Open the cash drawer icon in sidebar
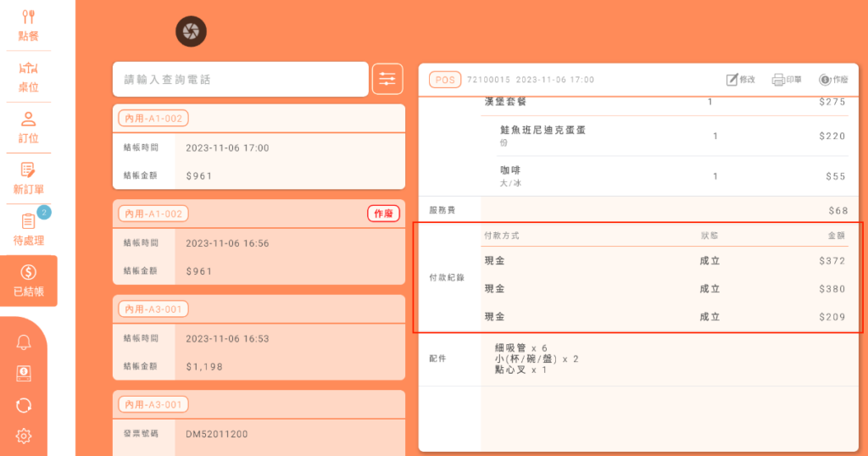The image size is (868, 456). [24, 374]
